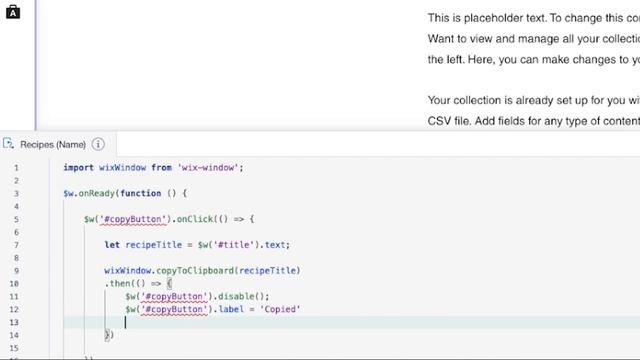Click line number 13 in gutter
The height and width of the screenshot is (360, 640).
(x=14, y=322)
